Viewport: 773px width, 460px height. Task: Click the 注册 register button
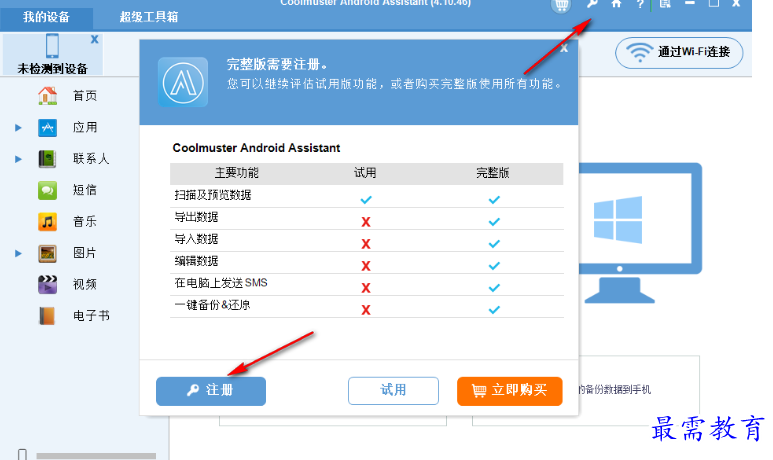pos(211,391)
